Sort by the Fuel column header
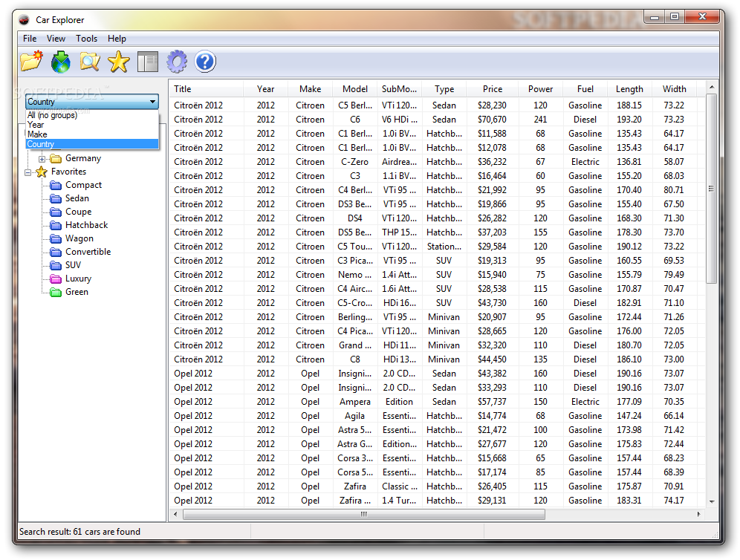740x560 pixels. (585, 88)
